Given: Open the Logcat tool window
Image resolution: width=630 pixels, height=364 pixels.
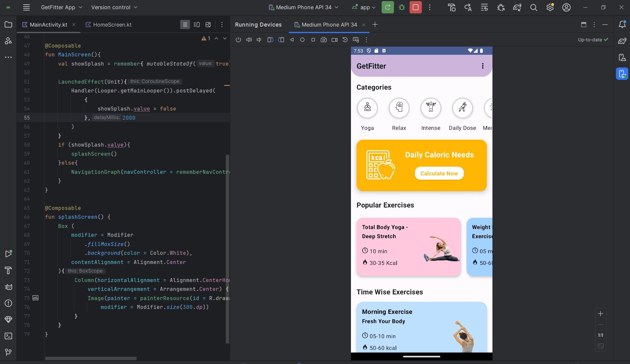Looking at the screenshot, I should tap(9, 287).
